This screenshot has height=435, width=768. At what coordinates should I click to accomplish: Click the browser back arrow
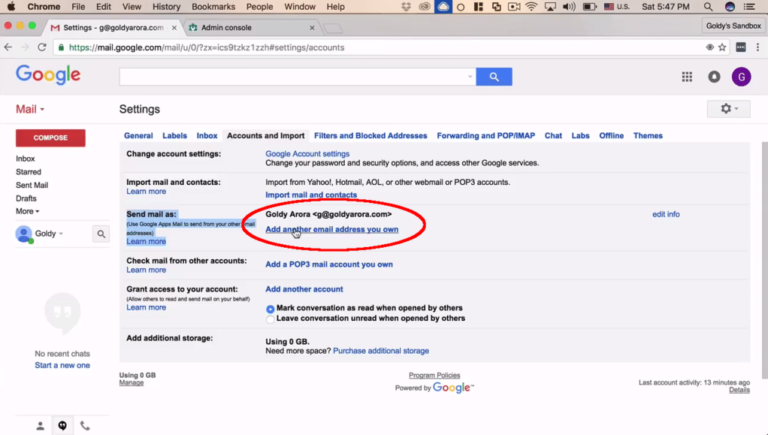pos(8,48)
